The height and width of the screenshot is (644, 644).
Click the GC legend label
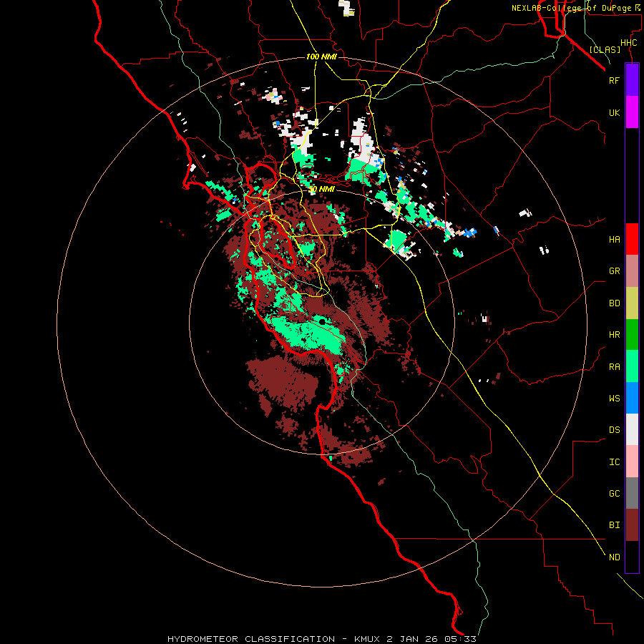(614, 493)
